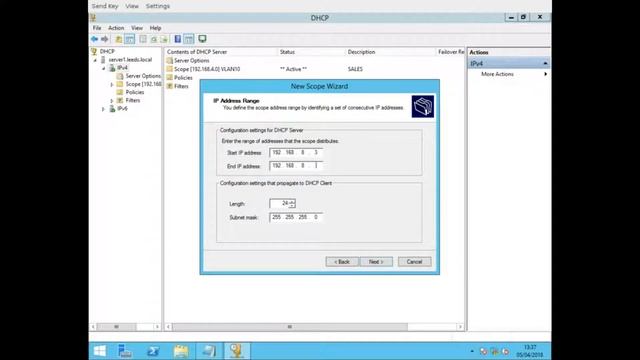Select Policies in console tree
Image resolution: width=640 pixels, height=360 pixels.
pos(135,92)
